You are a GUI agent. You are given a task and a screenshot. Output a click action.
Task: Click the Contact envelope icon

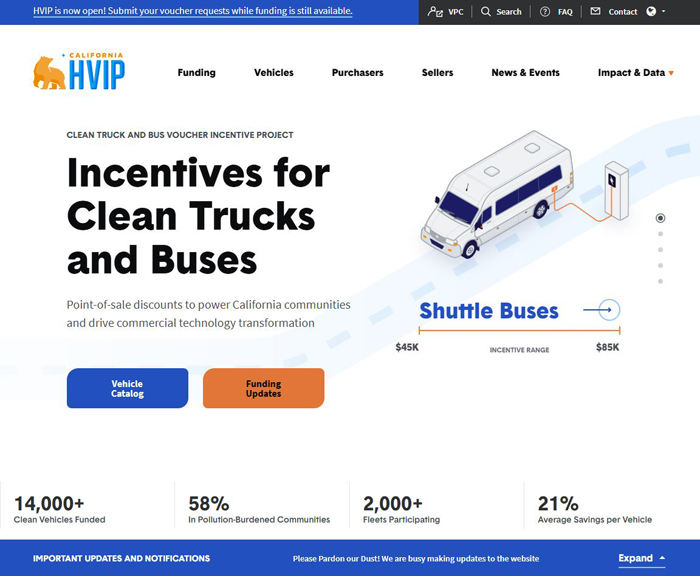[595, 11]
